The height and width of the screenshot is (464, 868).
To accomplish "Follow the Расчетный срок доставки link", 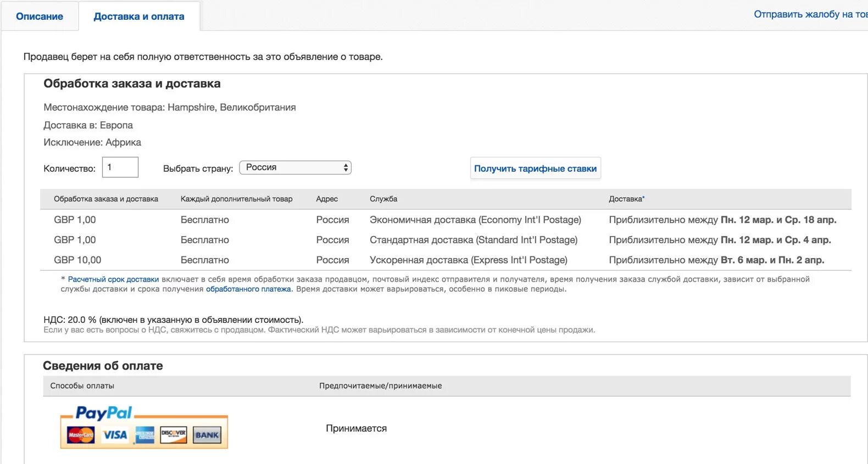I will point(113,279).
